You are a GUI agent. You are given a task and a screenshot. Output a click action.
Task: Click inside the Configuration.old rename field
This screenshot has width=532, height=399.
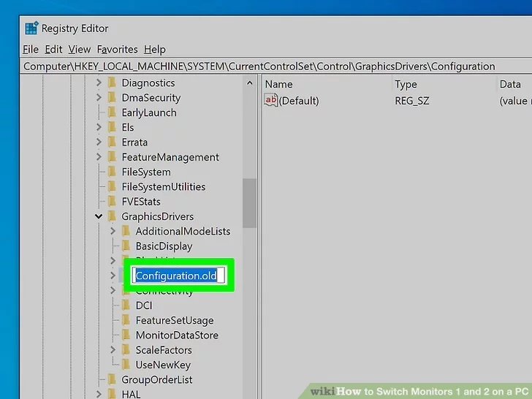click(x=178, y=275)
